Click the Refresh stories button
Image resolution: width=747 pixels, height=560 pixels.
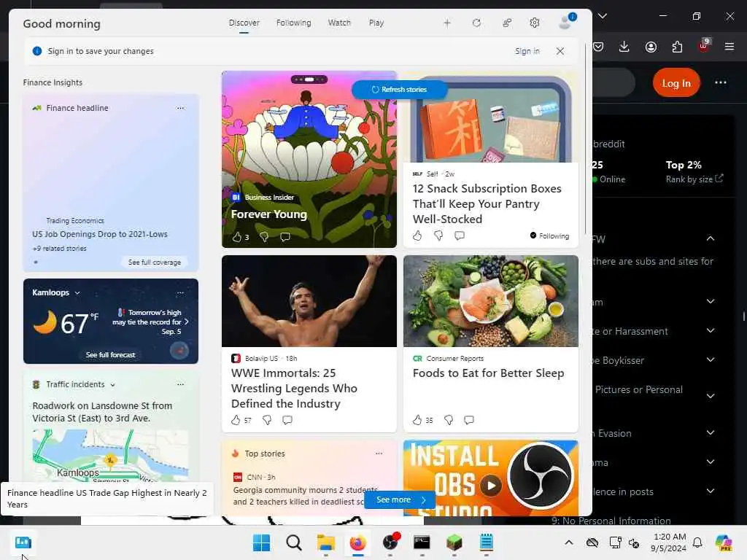(x=399, y=90)
